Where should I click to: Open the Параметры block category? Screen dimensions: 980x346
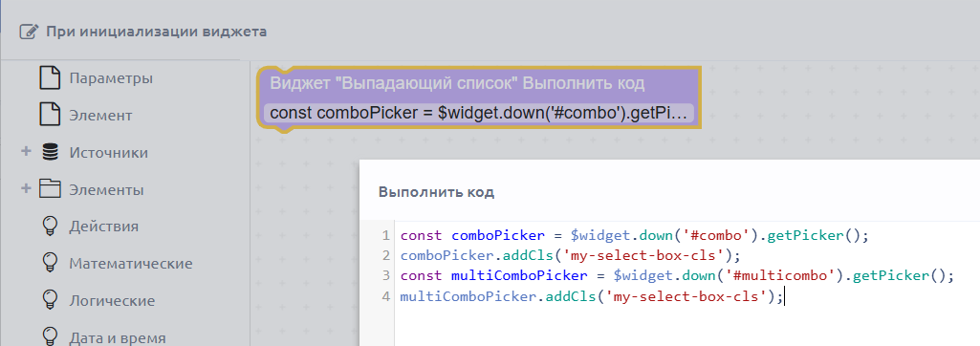(111, 78)
